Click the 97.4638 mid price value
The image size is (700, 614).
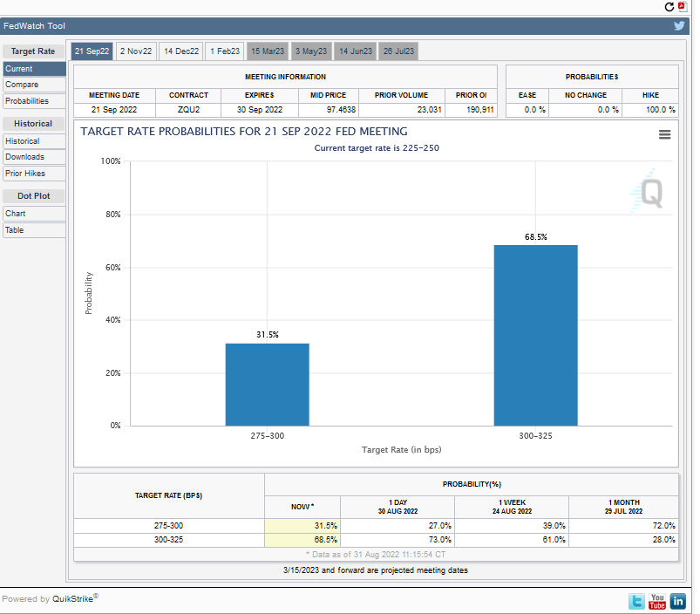(x=341, y=109)
